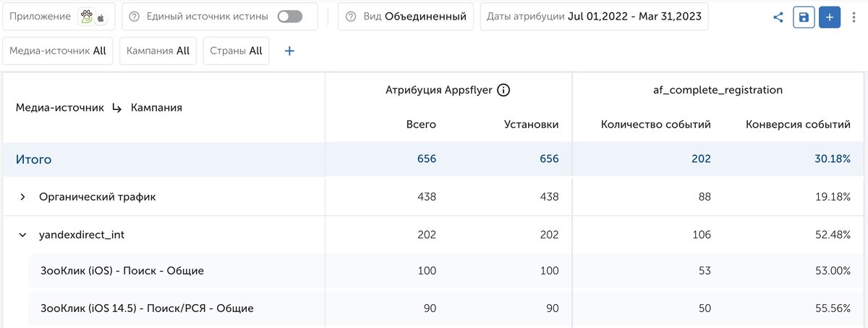Image resolution: width=868 pixels, height=328 pixels.
Task: Click the save report icon button
Action: [804, 17]
